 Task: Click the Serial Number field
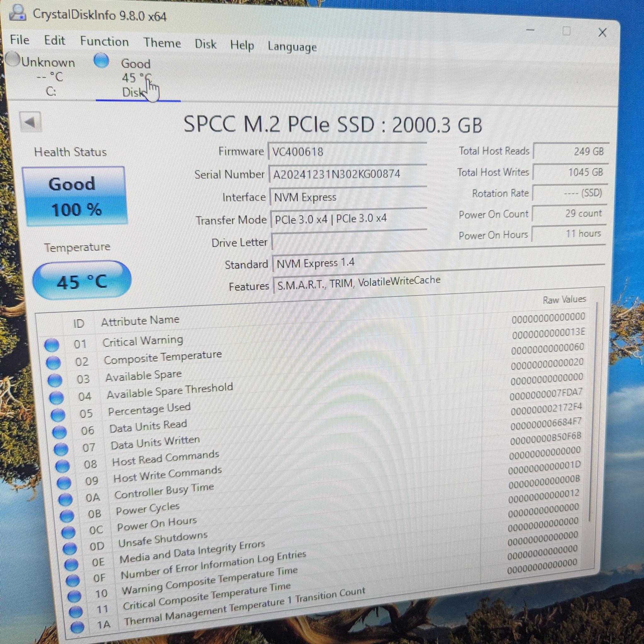tap(348, 174)
